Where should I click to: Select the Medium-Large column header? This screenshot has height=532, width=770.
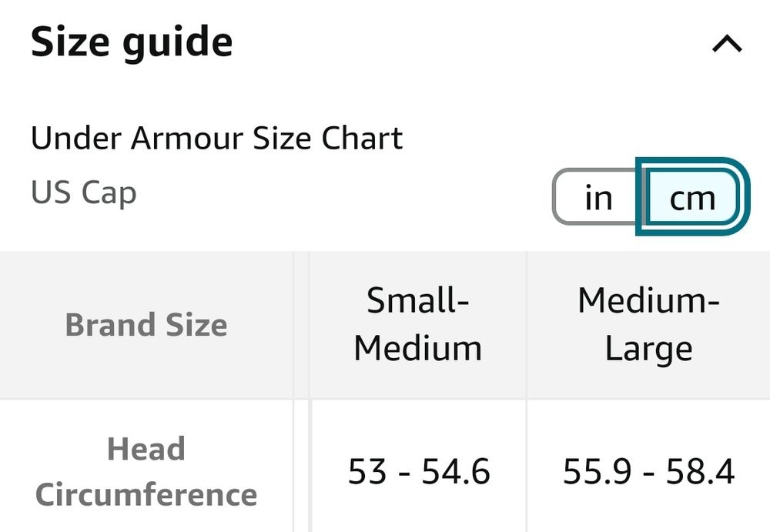pyautogui.click(x=648, y=324)
